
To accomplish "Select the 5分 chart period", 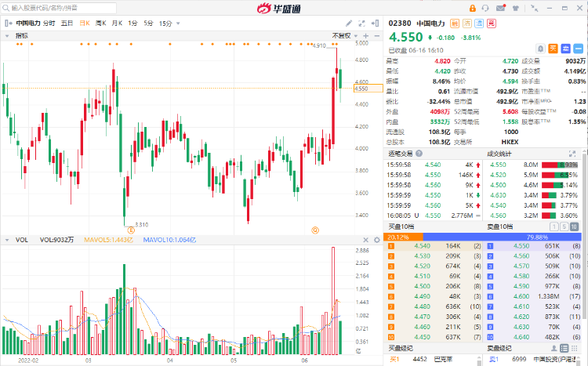I will tap(148, 24).
